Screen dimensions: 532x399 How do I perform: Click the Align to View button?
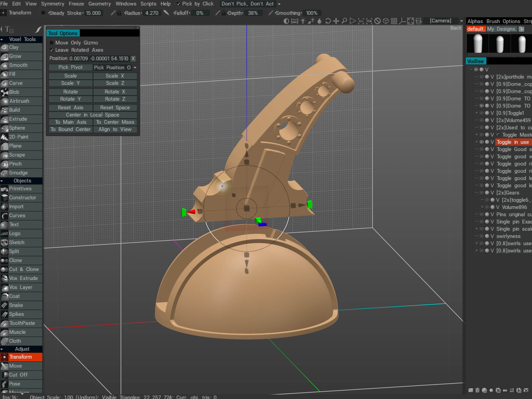115,129
